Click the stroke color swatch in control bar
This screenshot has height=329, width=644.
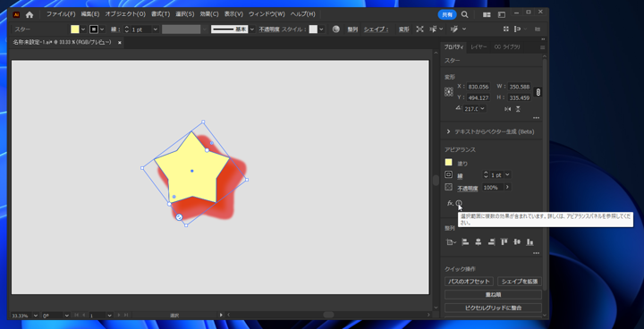(x=94, y=30)
